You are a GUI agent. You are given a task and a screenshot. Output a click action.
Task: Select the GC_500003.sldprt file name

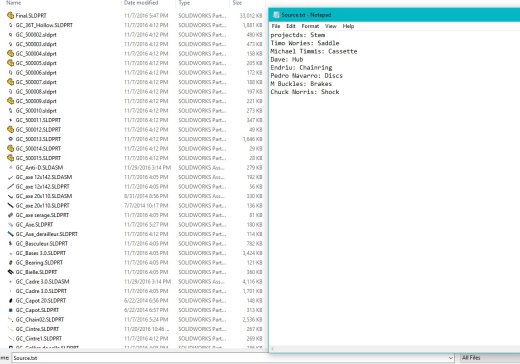tap(36, 44)
